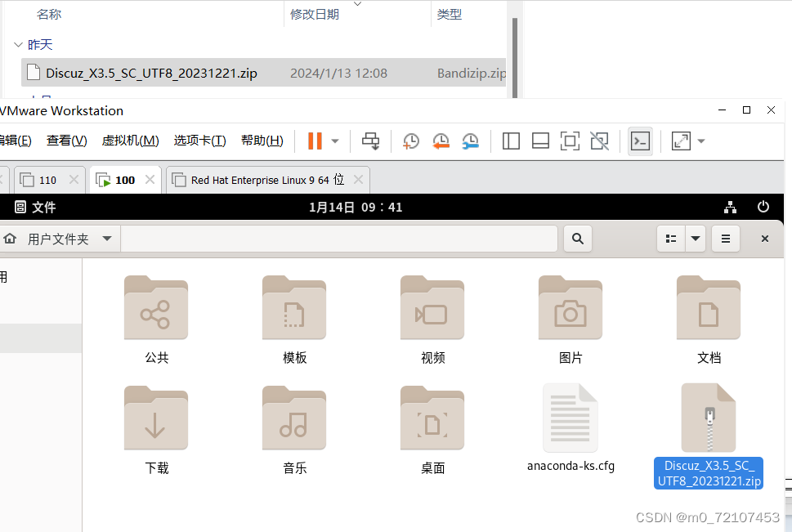Toggle the thumbnail bar view
Screen dimensions: 792x532
(540, 141)
